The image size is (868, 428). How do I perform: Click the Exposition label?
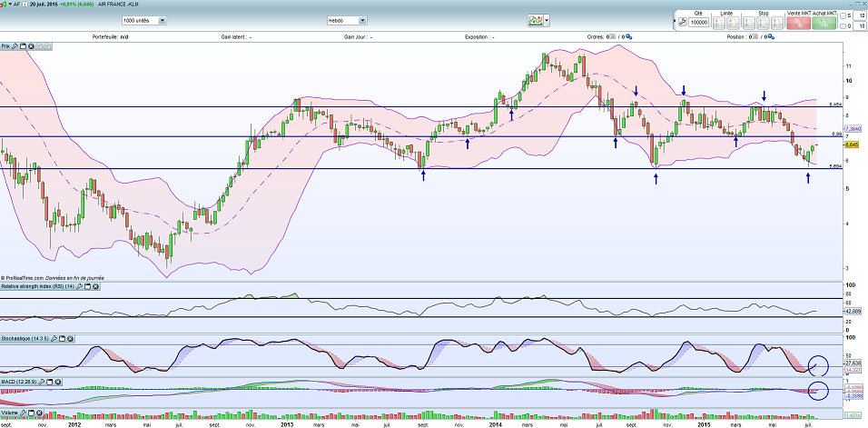[480, 37]
